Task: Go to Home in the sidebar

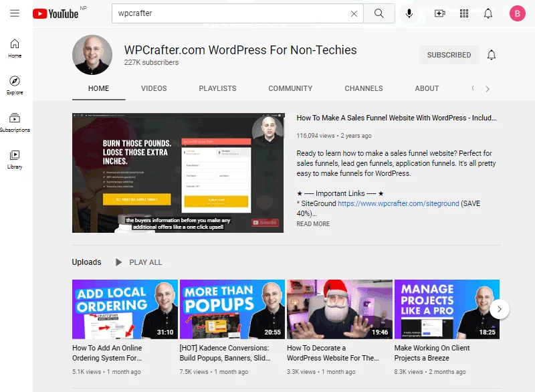Action: coord(15,48)
